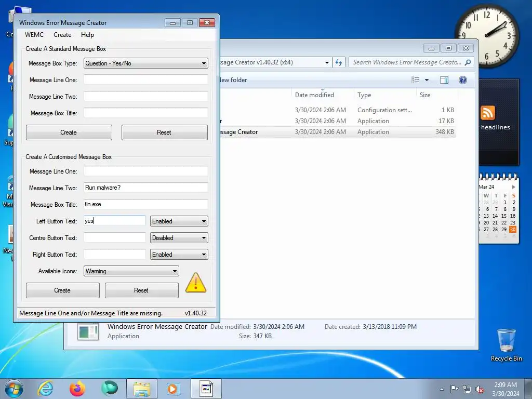The width and height of the screenshot is (532, 399).
Task: Sort by Date modified column
Action: [322, 95]
